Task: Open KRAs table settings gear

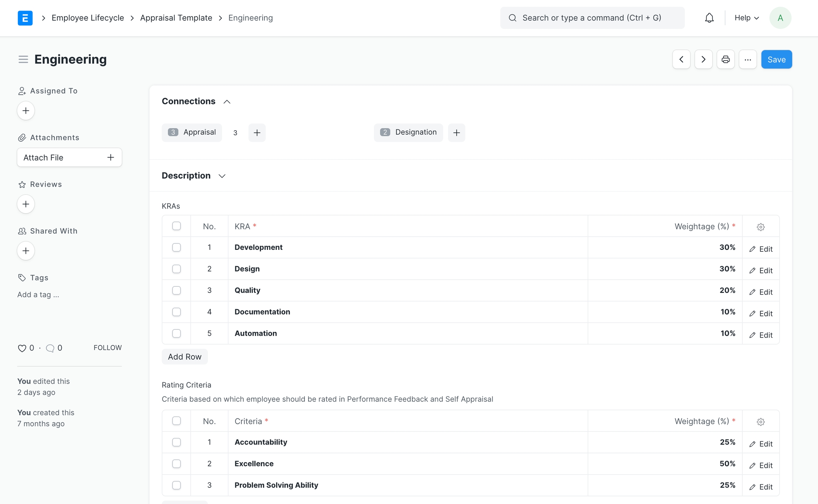Action: pyautogui.click(x=760, y=227)
